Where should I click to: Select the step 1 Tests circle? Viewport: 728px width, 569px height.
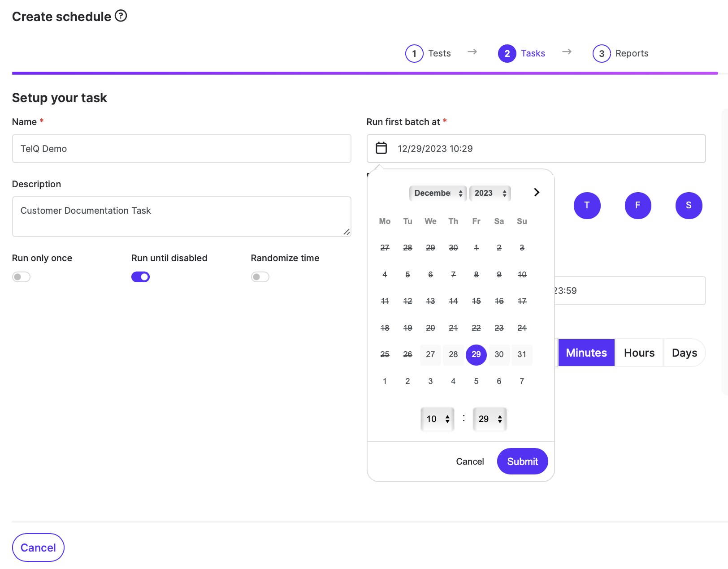[414, 54]
